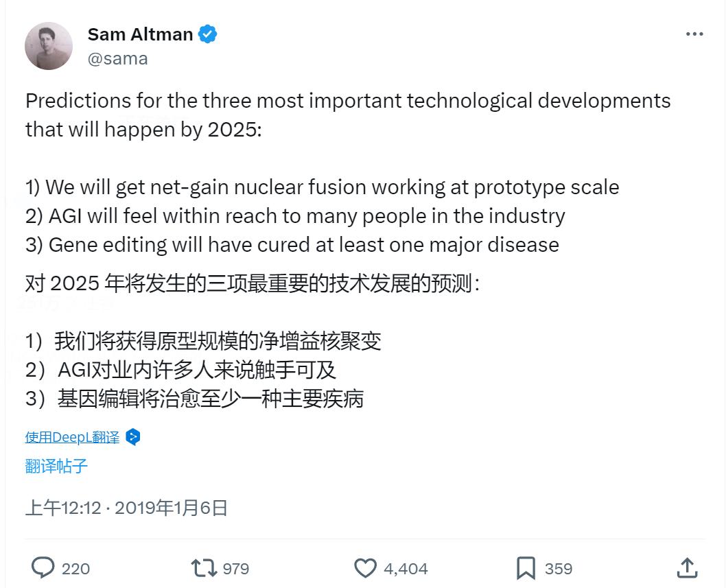The height and width of the screenshot is (588, 726).
Task: Click the DeepL logo icon
Action: pos(133,437)
